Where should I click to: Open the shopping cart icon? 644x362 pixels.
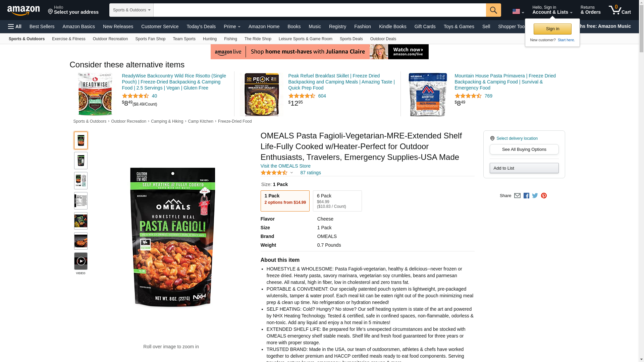pos(620,10)
